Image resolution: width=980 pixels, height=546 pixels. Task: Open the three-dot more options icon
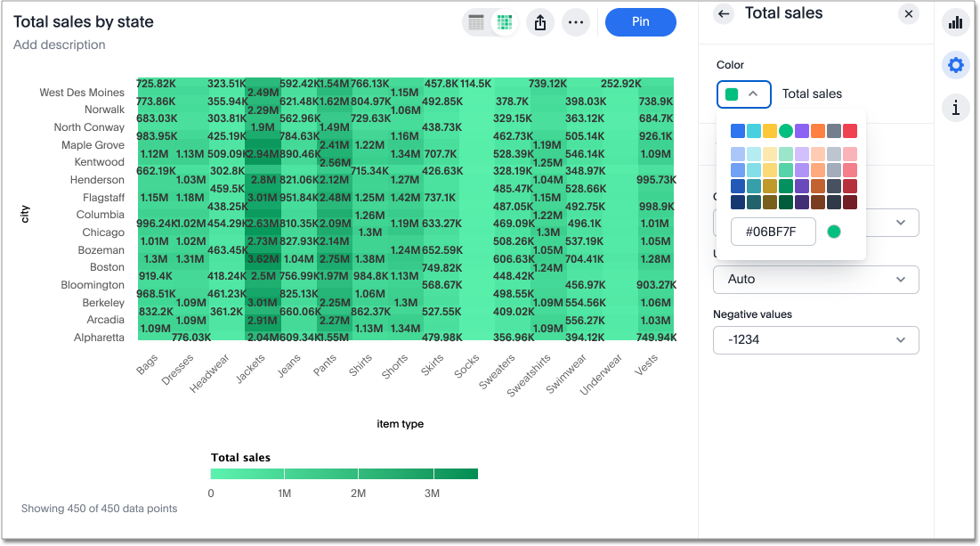tap(576, 22)
